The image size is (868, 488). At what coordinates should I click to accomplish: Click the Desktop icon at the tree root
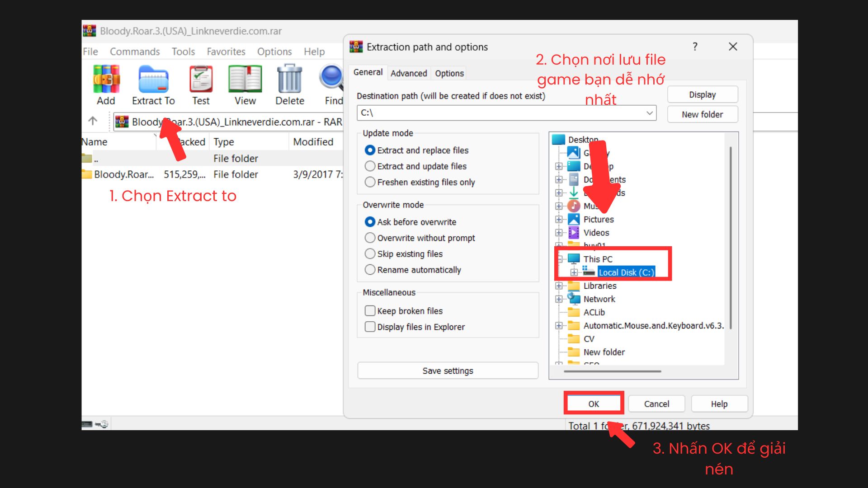[559, 140]
